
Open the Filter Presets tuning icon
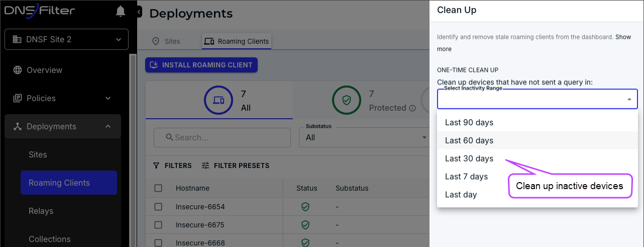[205, 166]
